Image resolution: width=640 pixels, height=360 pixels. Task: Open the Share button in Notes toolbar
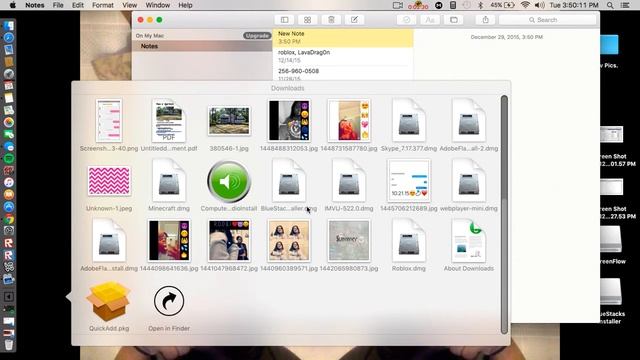coord(485,20)
